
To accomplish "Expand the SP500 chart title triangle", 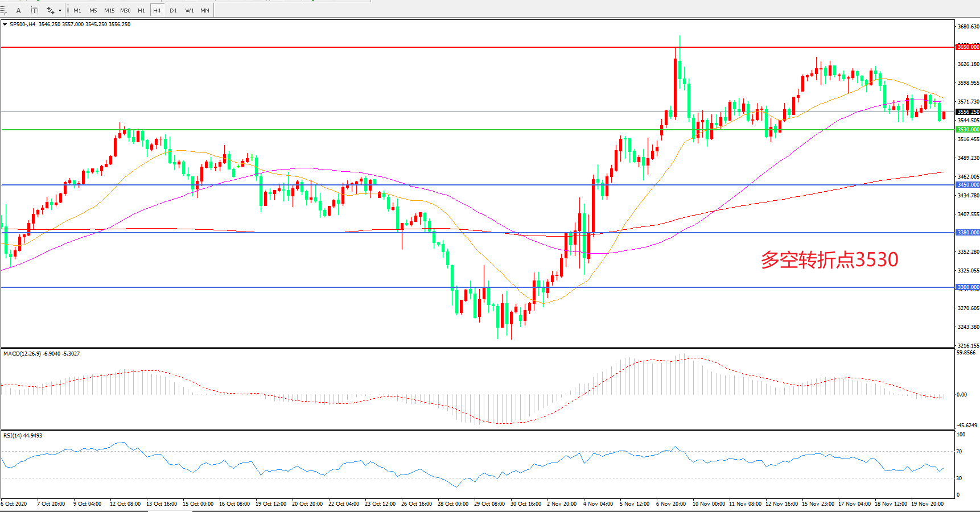I will click(5, 24).
